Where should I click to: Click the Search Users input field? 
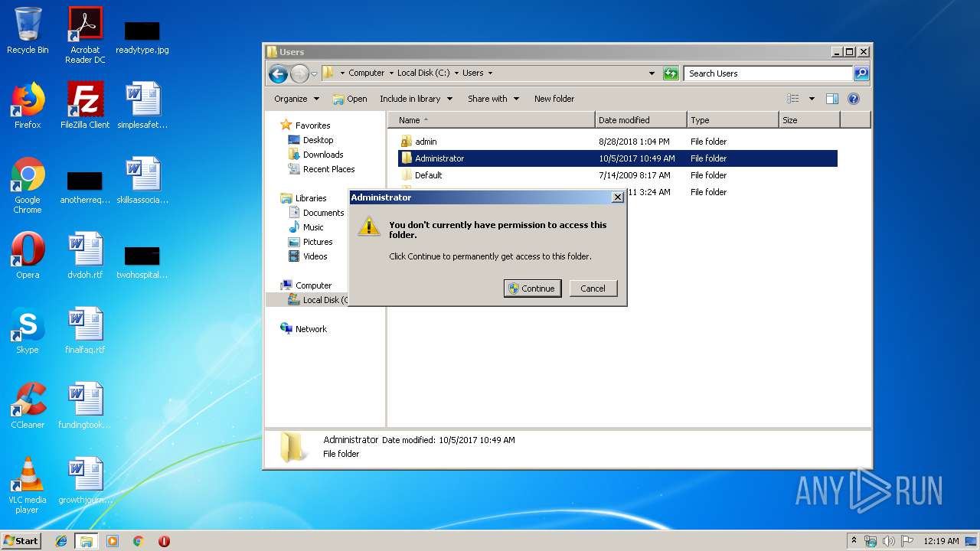click(x=768, y=73)
